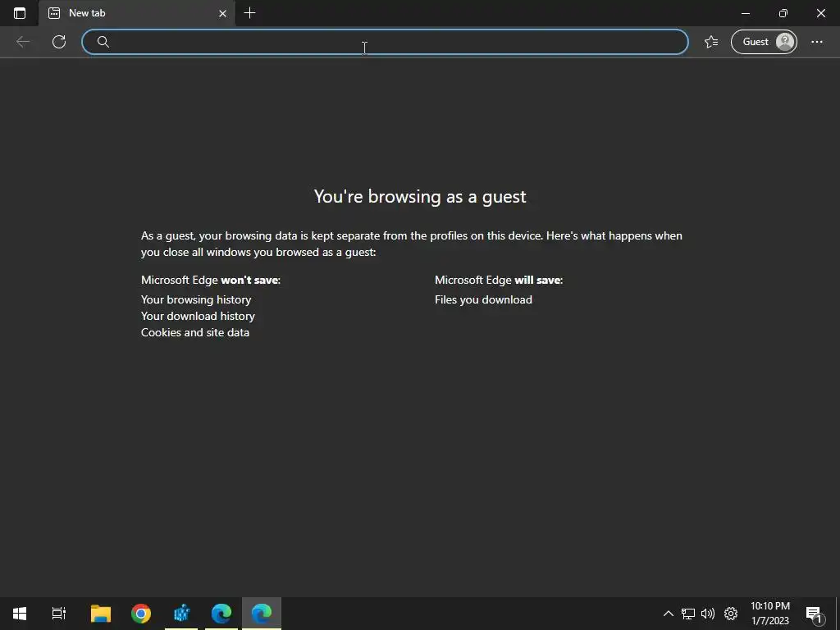Screen dimensions: 840x630
Task: Restore down the Edge window
Action: 783,13
